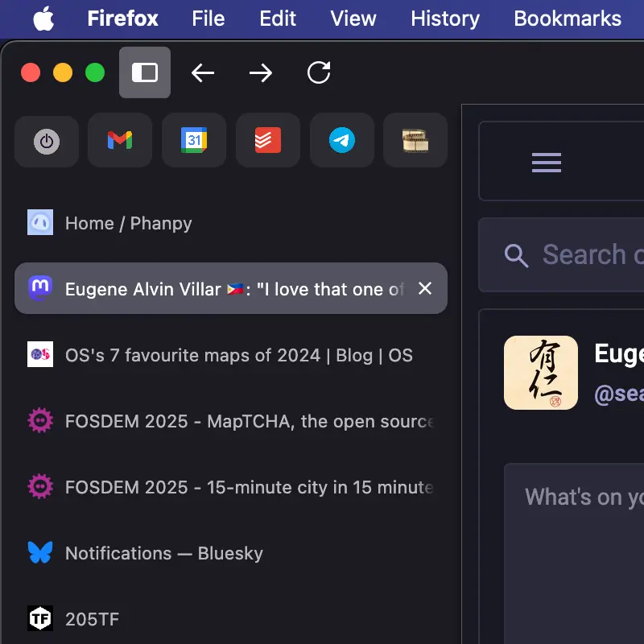
Task: Open the pinned film reel tab
Action: 415,142
